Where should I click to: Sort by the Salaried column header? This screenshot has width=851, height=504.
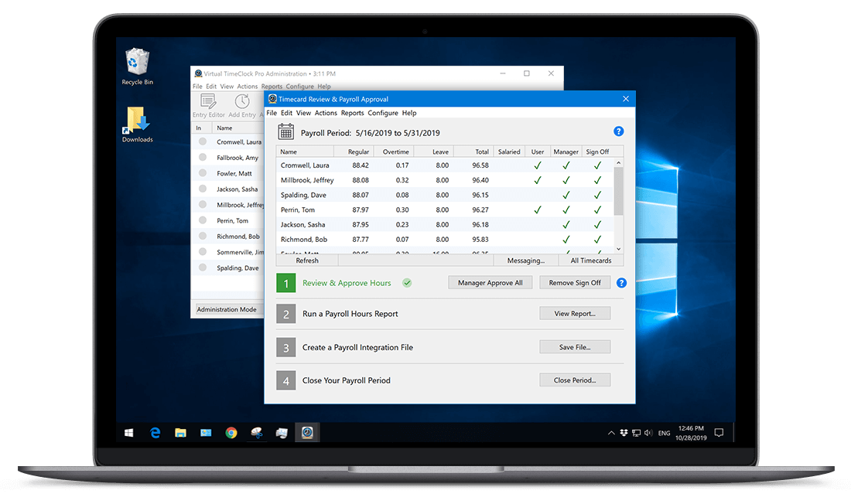tap(509, 152)
